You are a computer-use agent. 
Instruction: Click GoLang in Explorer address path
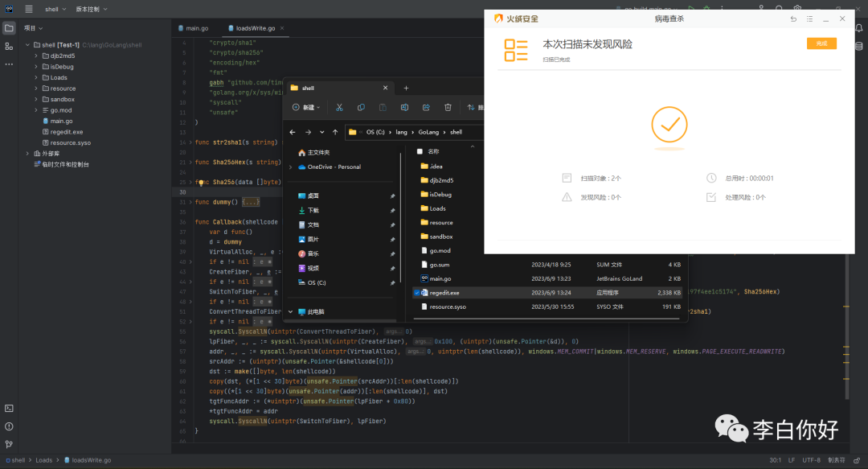pyautogui.click(x=428, y=132)
